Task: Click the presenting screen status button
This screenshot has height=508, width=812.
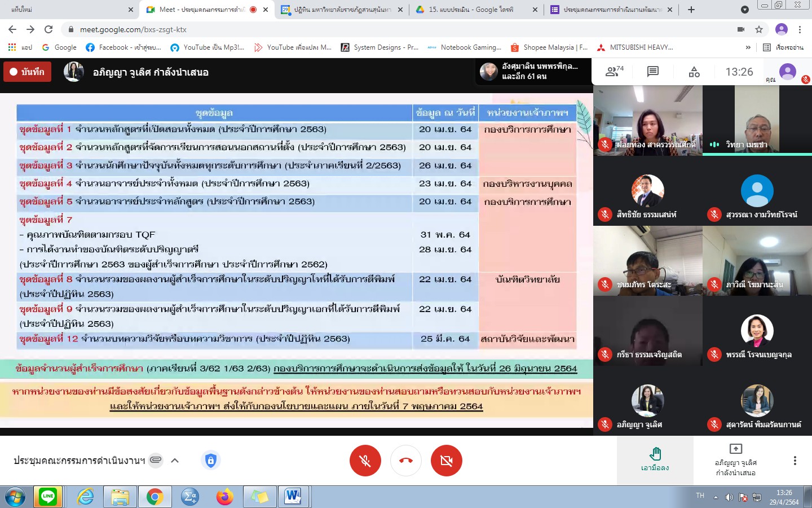Action: coord(735,460)
